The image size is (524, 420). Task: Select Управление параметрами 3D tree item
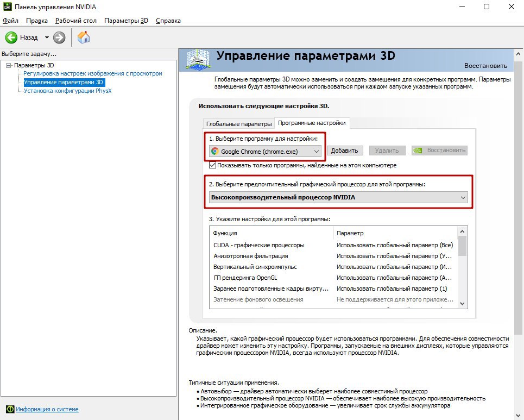click(64, 82)
